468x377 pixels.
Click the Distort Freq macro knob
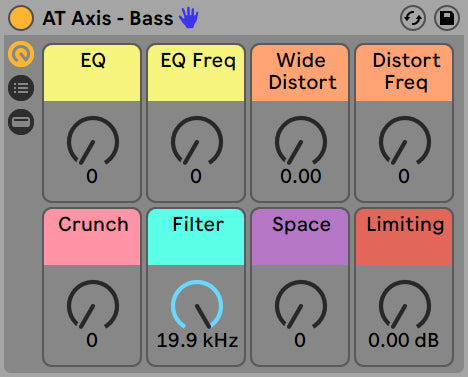click(x=405, y=141)
